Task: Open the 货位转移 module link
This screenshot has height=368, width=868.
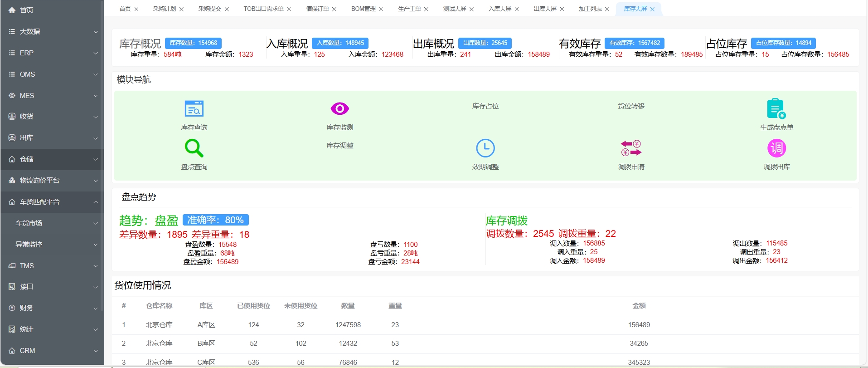Action: coord(631,106)
